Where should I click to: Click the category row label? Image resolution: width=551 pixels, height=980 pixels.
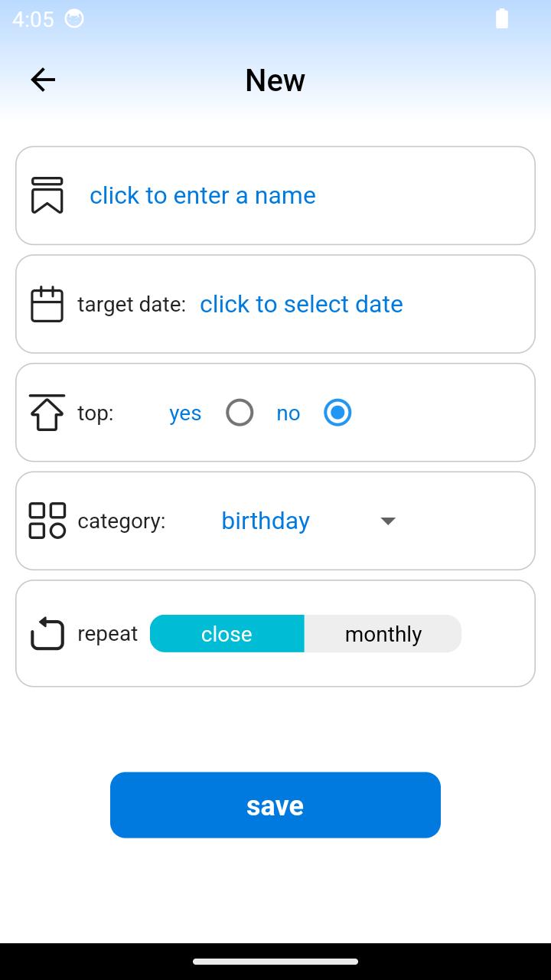point(122,521)
